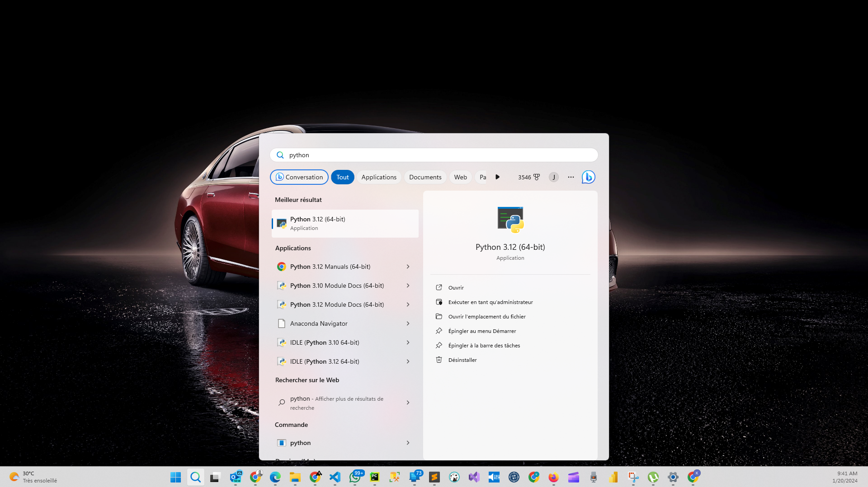868x487 pixels.
Task: Expand Python 3.12 Manuals (64-bit) chevron
Action: (x=408, y=267)
